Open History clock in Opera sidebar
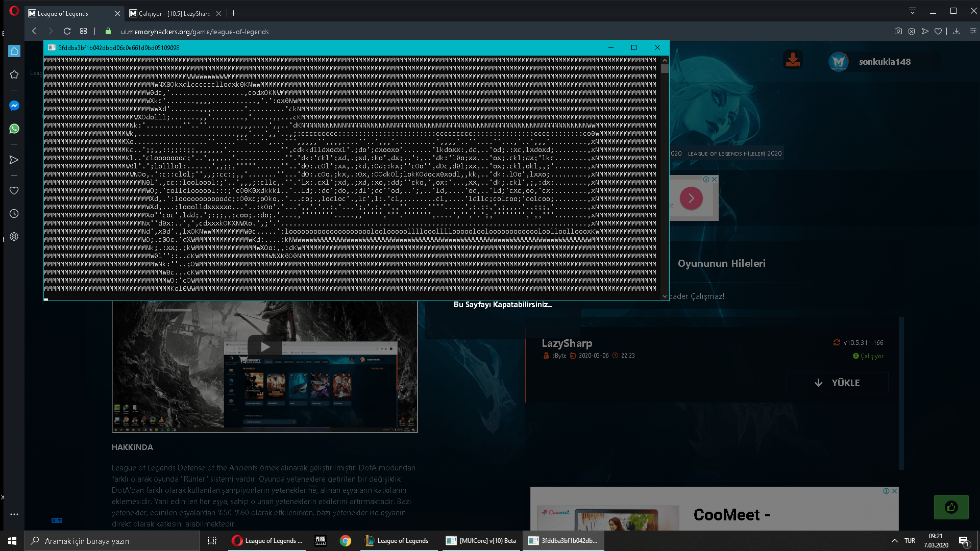The width and height of the screenshot is (980, 551). (x=14, y=214)
